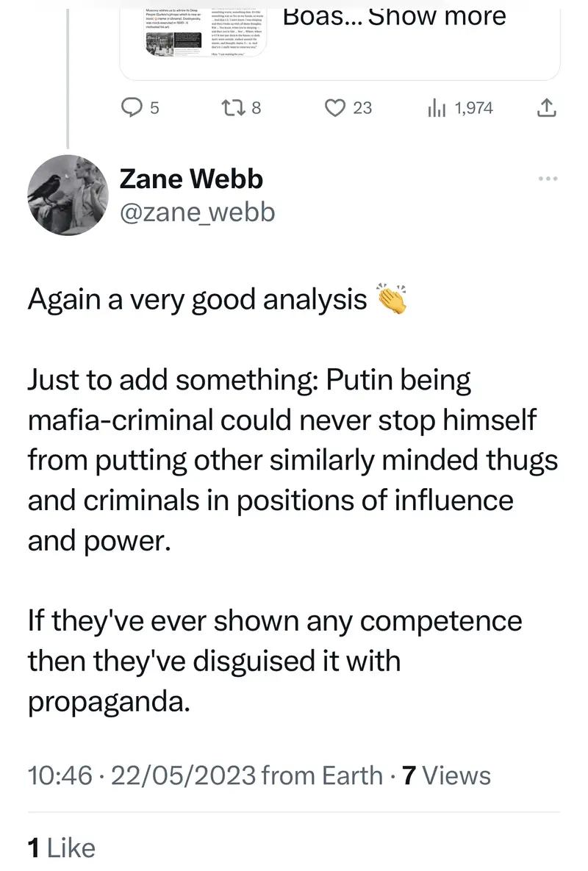Open the view analytics bar chart icon
Screen dimensions: 588x871
coord(437,108)
